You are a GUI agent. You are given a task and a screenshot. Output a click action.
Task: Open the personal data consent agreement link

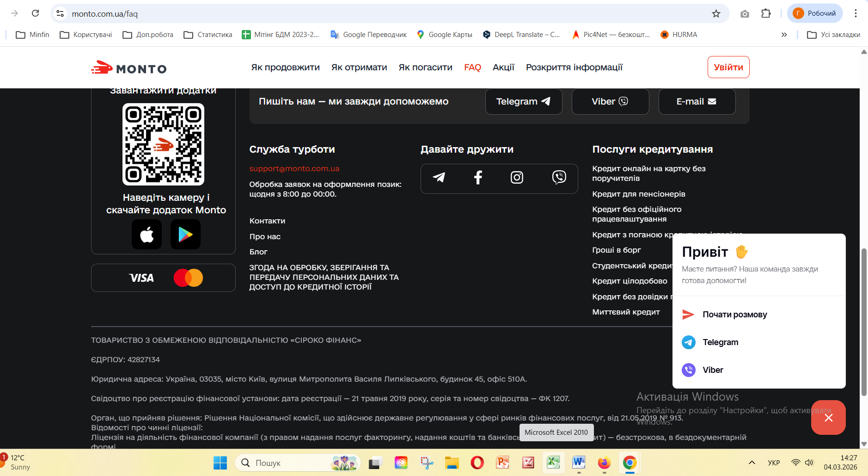[324, 277]
